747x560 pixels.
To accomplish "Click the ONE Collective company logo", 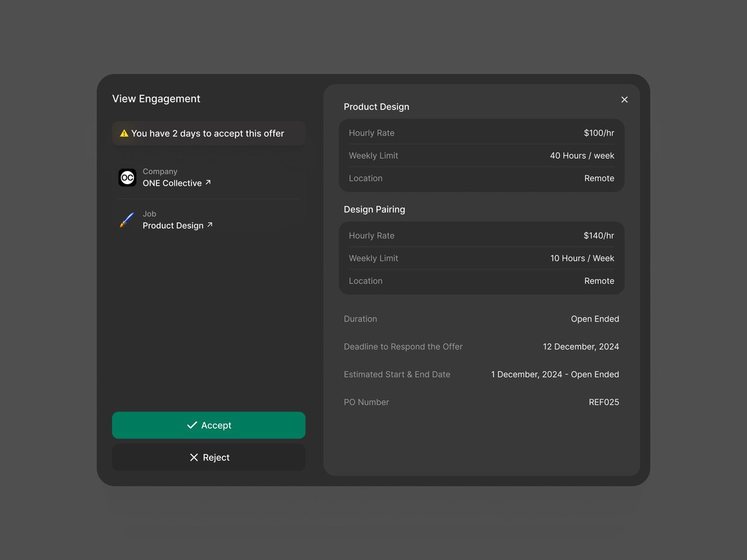I will click(x=128, y=177).
